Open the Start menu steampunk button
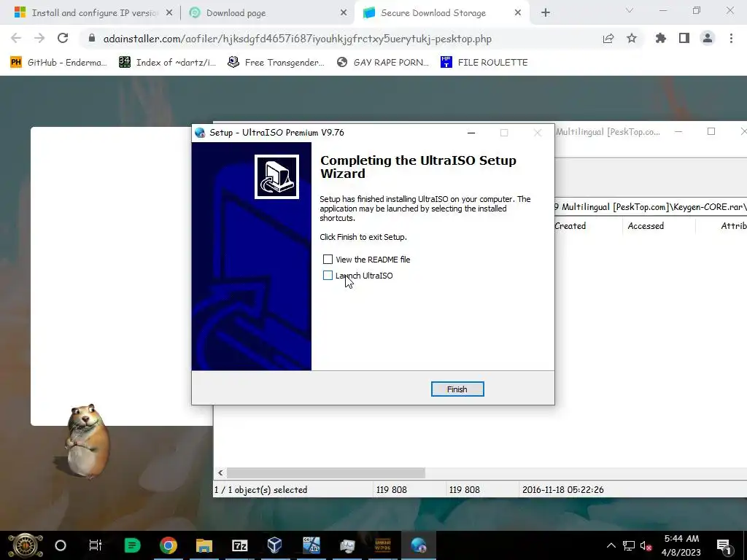 click(x=26, y=545)
